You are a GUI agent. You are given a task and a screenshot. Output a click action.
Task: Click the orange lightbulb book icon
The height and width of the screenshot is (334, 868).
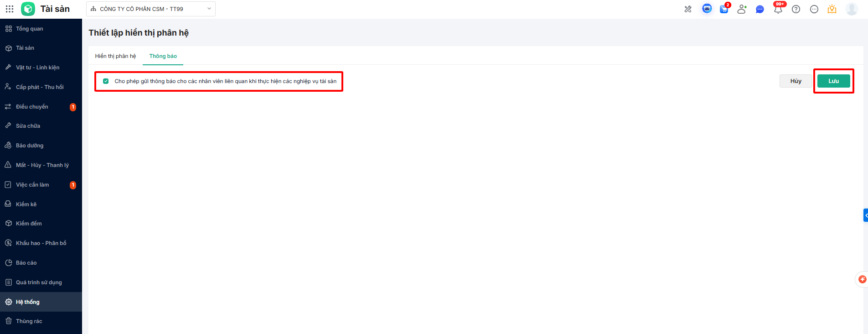(x=832, y=9)
